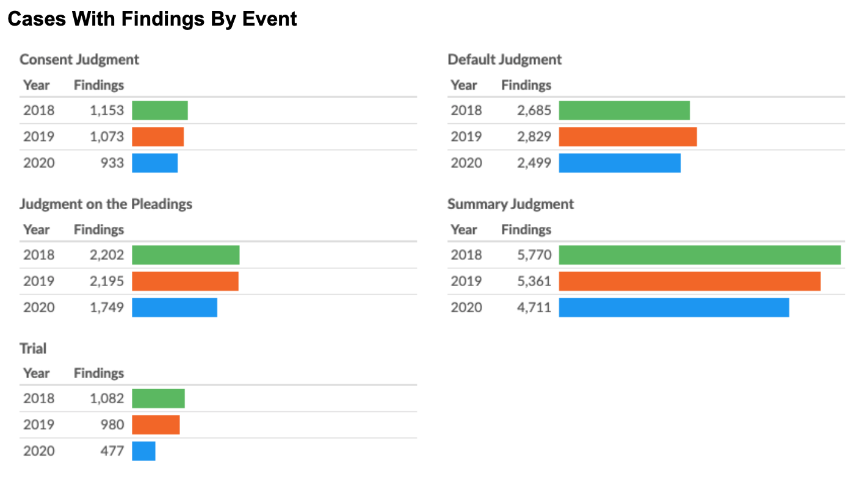The width and height of the screenshot is (868, 477).
Task: Click the orange 2019 Consent Judgment bar
Action: point(157,137)
